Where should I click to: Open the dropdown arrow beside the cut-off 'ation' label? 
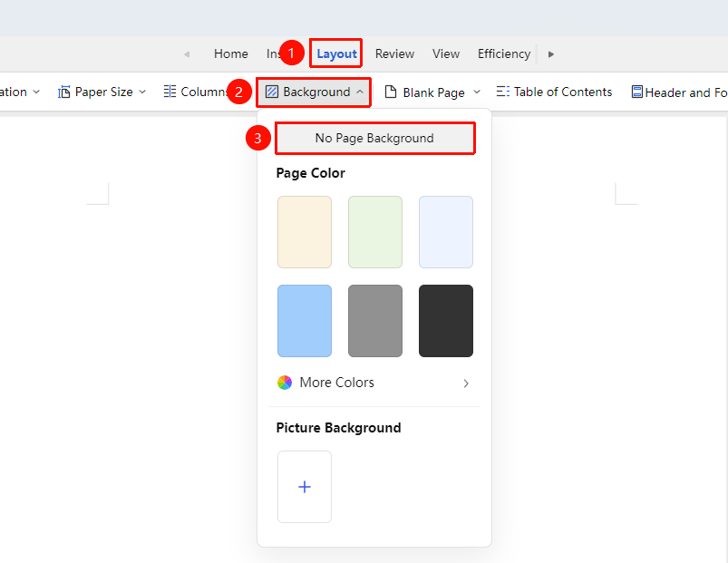[36, 92]
